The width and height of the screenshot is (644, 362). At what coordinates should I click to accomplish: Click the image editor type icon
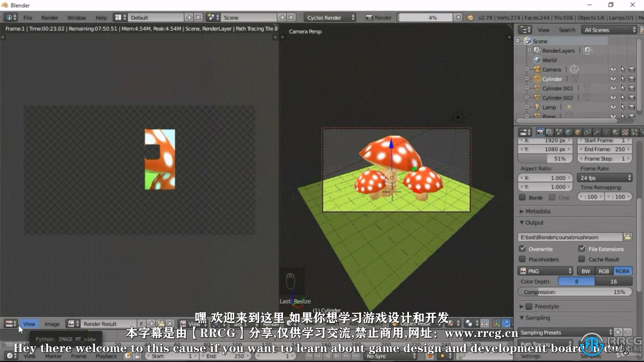pos(11,324)
